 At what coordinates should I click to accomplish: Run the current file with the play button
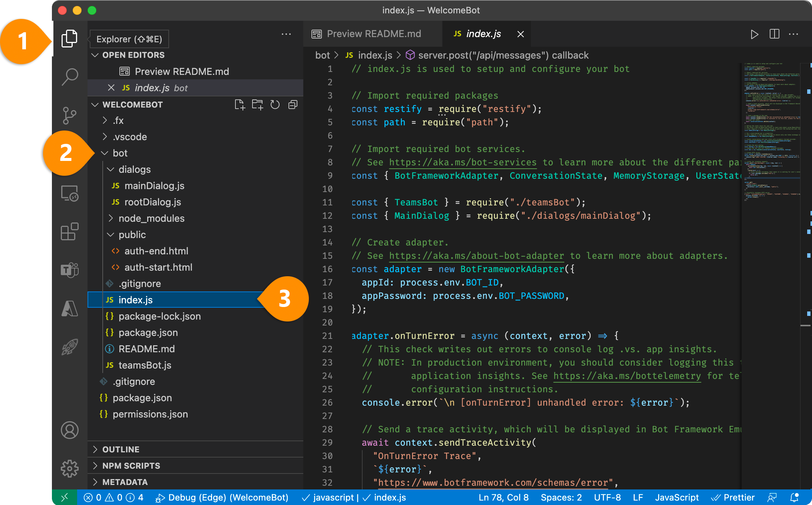tap(755, 34)
